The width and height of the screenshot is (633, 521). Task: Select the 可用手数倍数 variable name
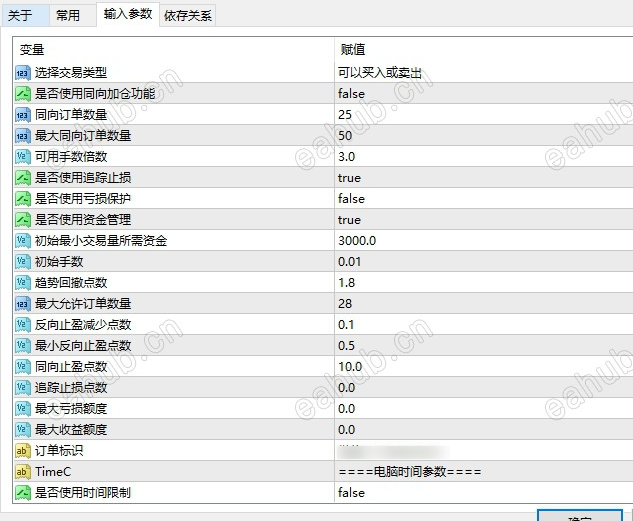coord(71,157)
